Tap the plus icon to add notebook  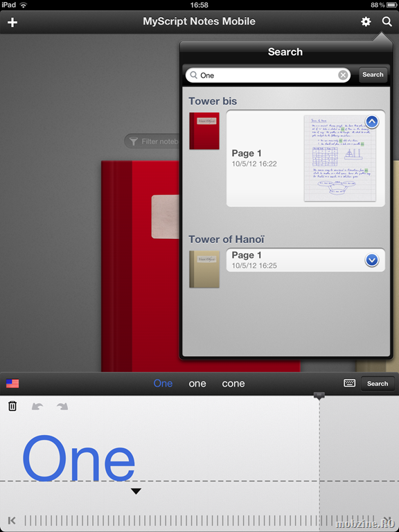[12, 22]
